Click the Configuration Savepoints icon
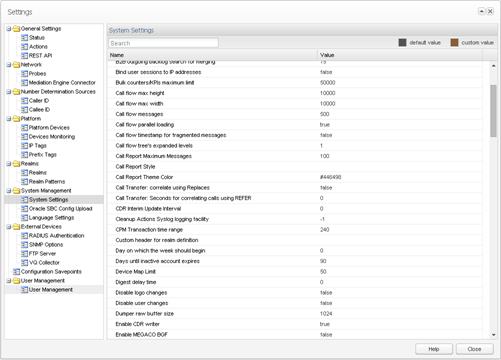 [x=16, y=272]
